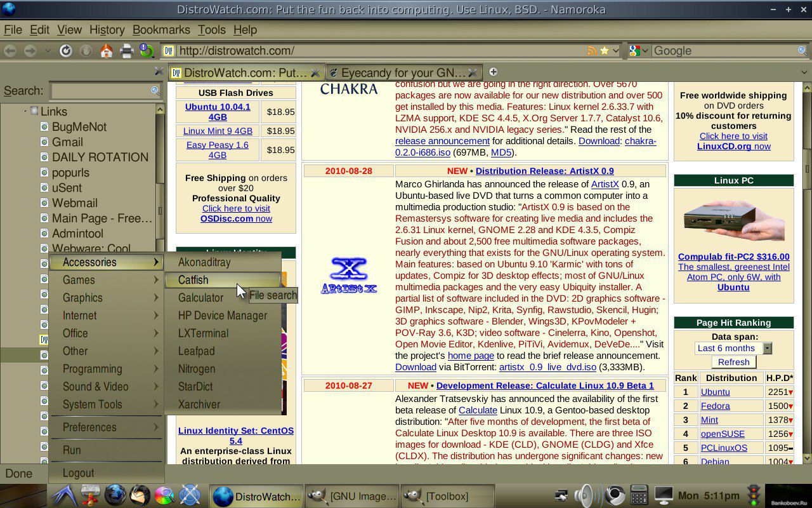Open the DAILY ROTATION bookmark
The height and width of the screenshot is (508, 812).
(x=100, y=157)
